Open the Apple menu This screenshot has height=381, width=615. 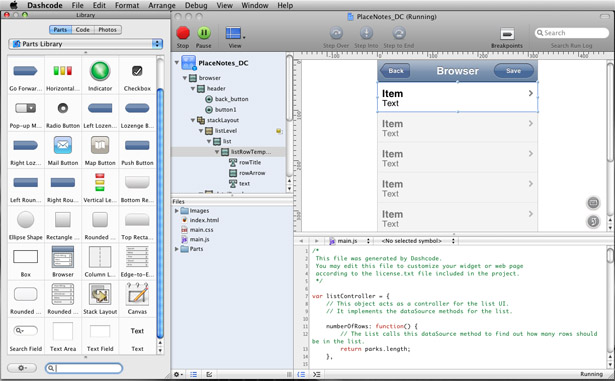tap(14, 5)
